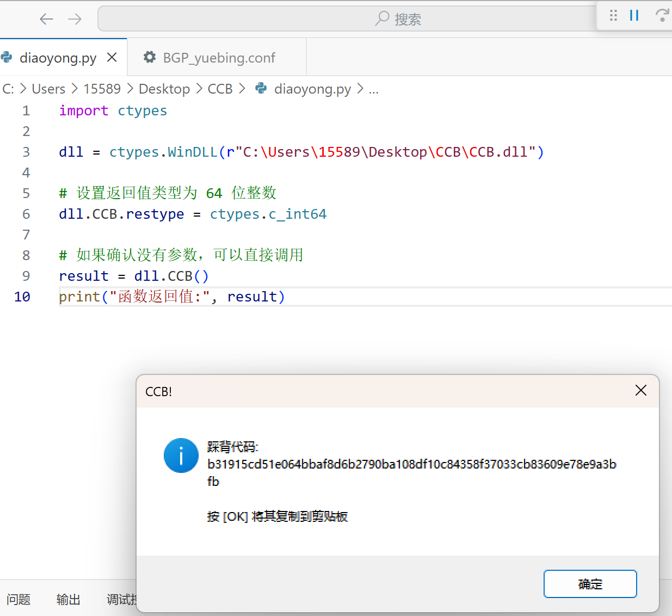Close the CCB! dialog with X
This screenshot has height=616, width=672.
click(640, 390)
